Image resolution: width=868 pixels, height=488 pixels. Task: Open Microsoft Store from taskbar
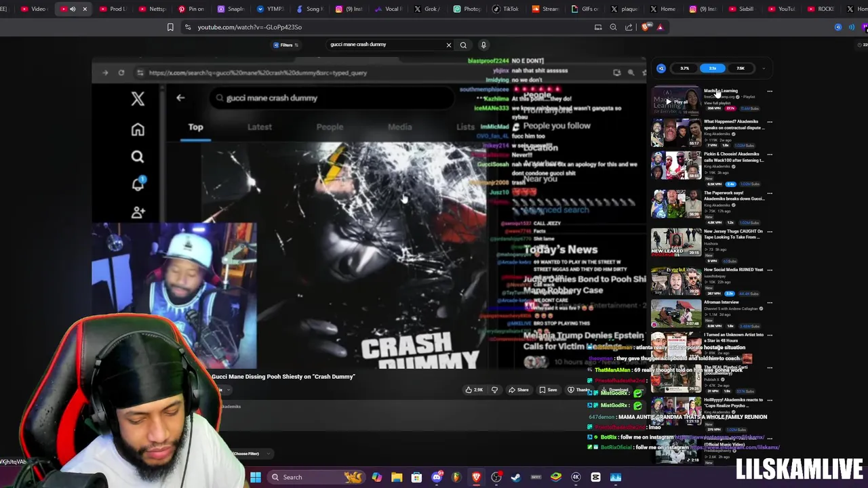coord(416,477)
